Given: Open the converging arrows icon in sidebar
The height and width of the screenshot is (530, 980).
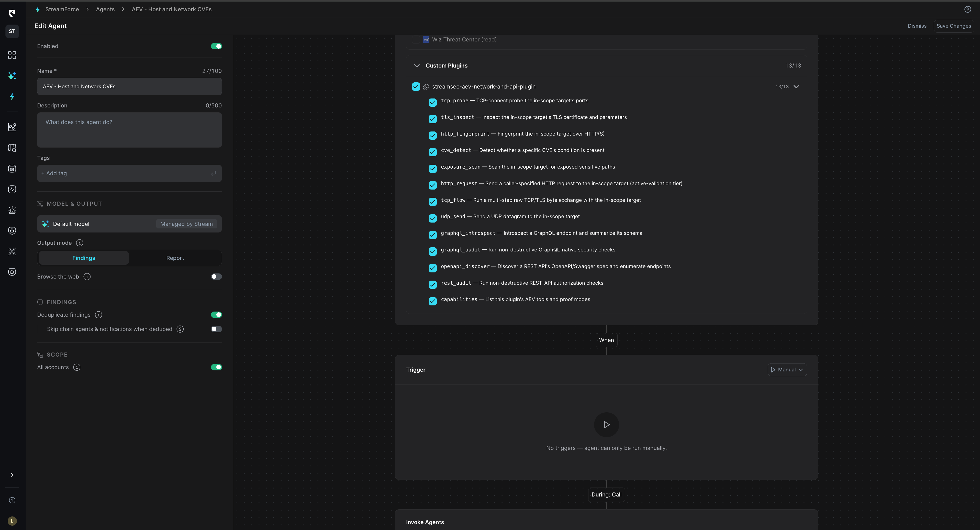Looking at the screenshot, I should click(12, 251).
